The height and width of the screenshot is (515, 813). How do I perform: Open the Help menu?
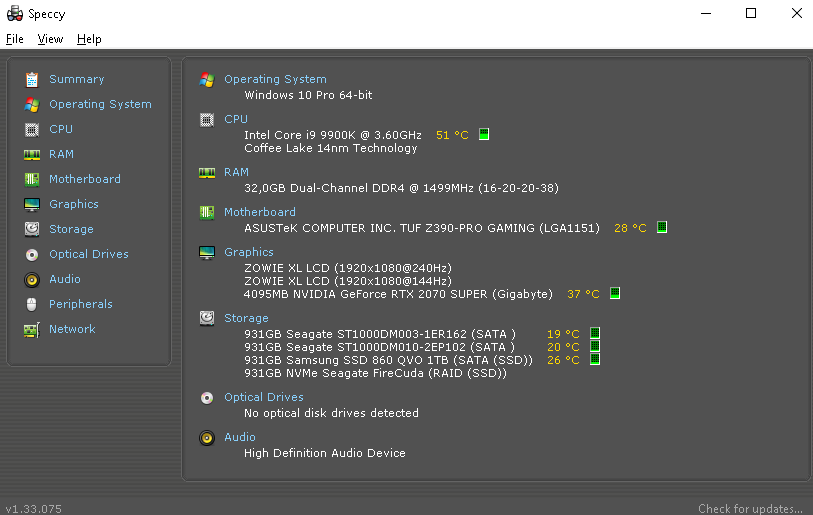pos(89,39)
